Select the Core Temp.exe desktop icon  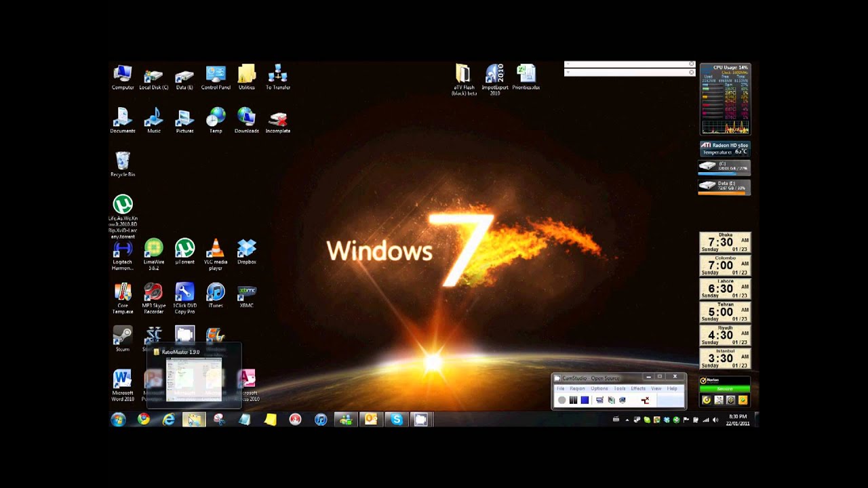coord(123,299)
